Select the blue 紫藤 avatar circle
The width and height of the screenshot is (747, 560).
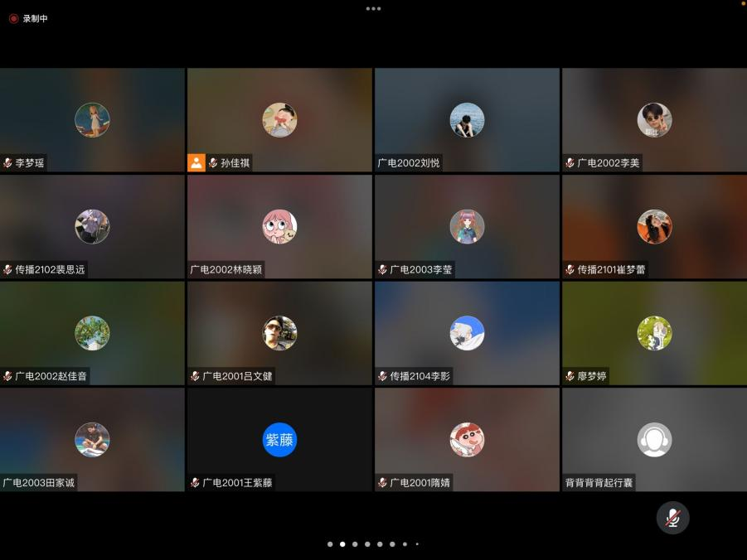pyautogui.click(x=279, y=440)
